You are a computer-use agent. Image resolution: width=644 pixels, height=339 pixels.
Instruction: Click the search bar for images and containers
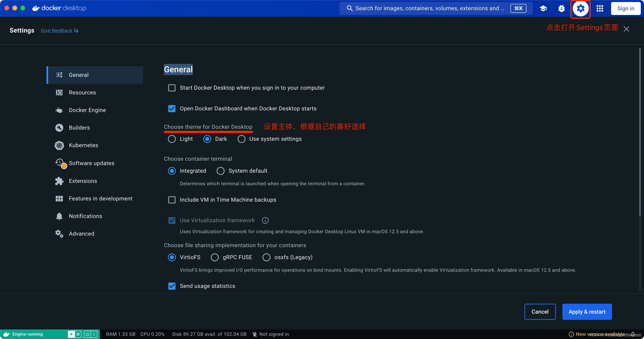click(x=427, y=9)
